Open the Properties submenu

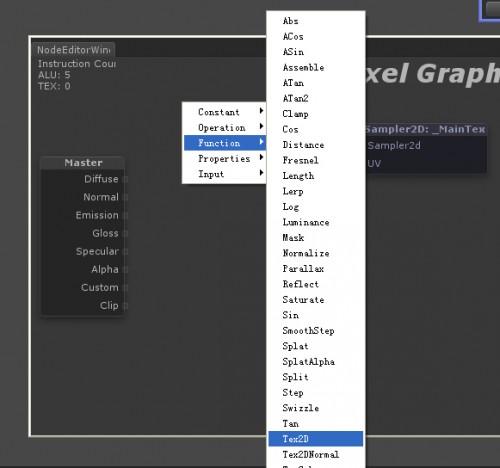pos(224,159)
